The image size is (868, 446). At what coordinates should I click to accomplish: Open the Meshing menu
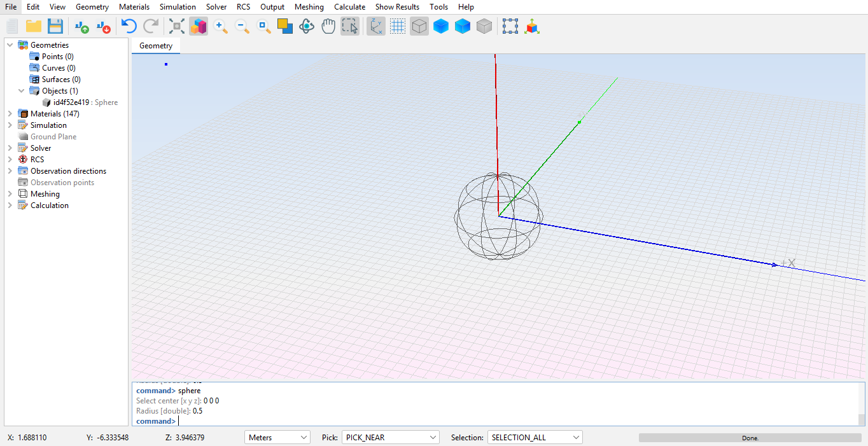point(309,7)
